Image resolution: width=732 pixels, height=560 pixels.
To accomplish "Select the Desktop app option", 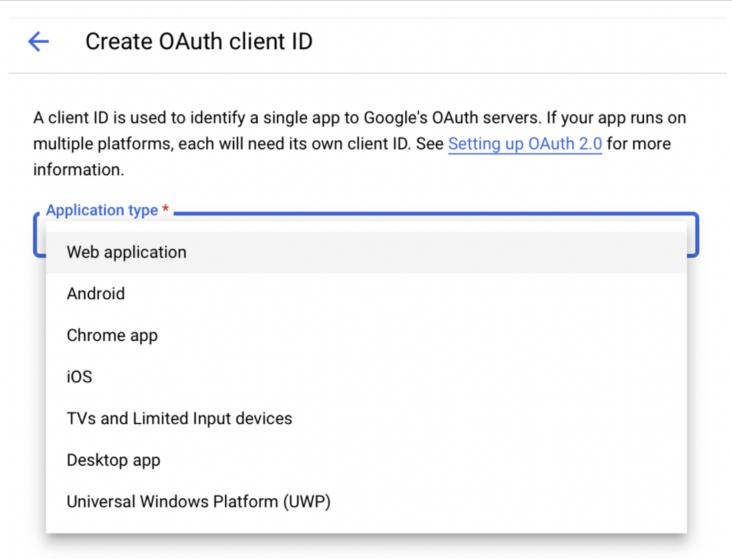I will pyautogui.click(x=113, y=460).
